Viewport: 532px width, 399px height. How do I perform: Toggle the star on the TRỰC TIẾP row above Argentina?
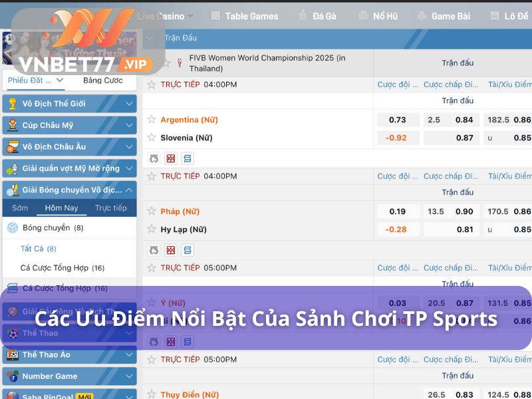(x=152, y=84)
